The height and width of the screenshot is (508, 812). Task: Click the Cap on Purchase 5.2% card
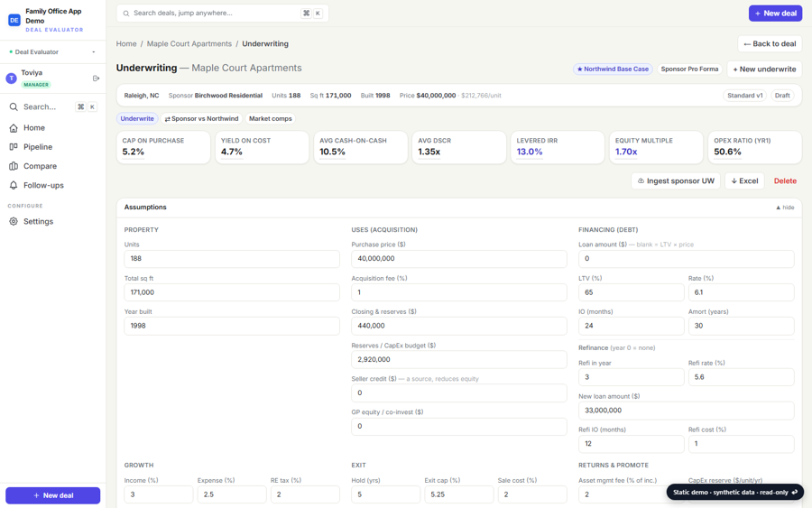(x=163, y=147)
